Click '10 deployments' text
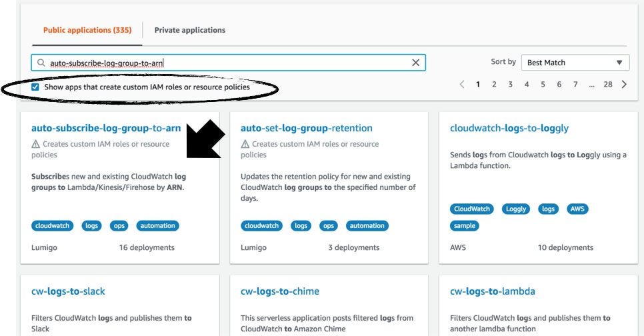The height and width of the screenshot is (336, 644). coord(565,247)
